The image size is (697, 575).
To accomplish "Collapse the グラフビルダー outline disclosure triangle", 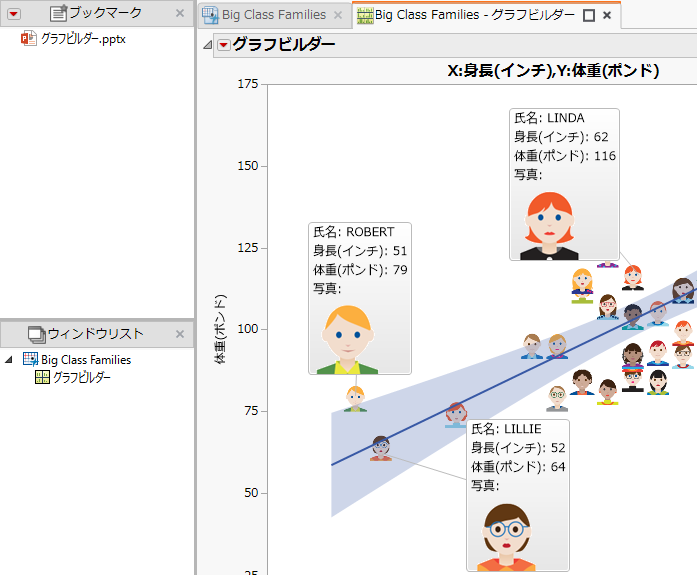I will pos(208,44).
